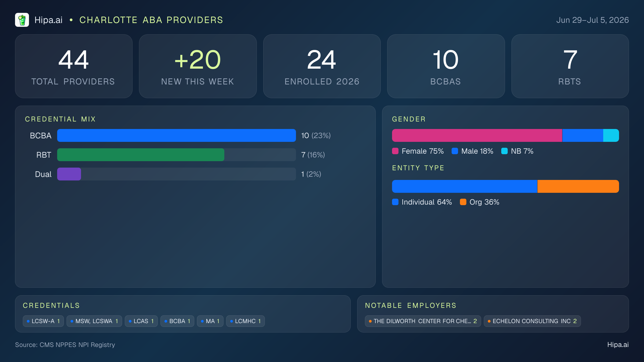This screenshot has height=362, width=644.
Task: Select the LCSW-A credential chip
Action: click(43, 321)
